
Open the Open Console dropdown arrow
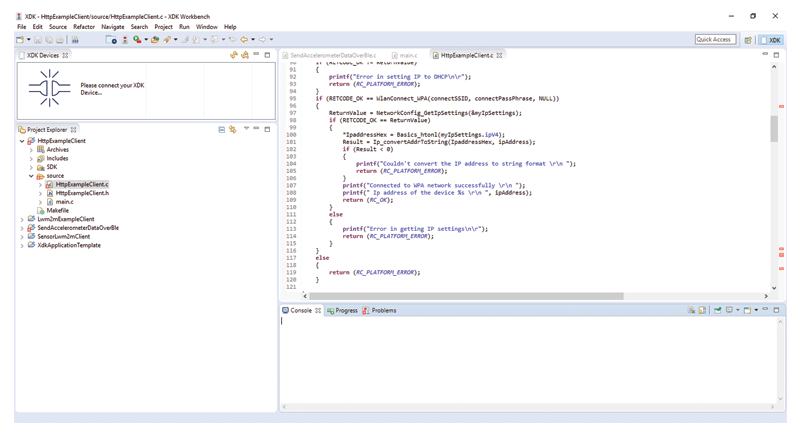(x=756, y=310)
